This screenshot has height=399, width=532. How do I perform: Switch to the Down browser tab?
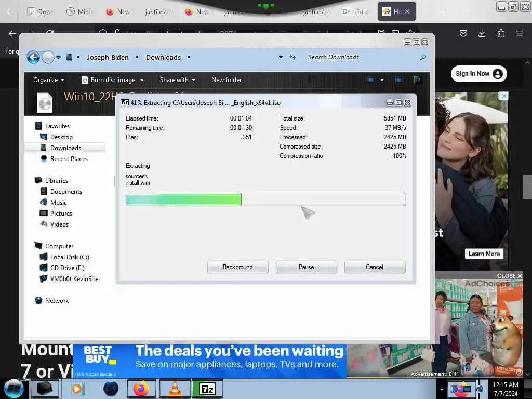point(41,11)
